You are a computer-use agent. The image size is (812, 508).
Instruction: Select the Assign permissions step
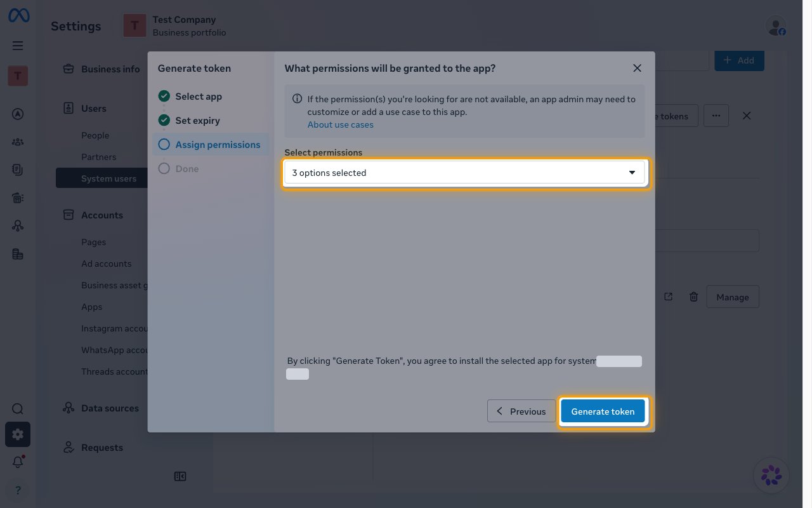[211, 145]
